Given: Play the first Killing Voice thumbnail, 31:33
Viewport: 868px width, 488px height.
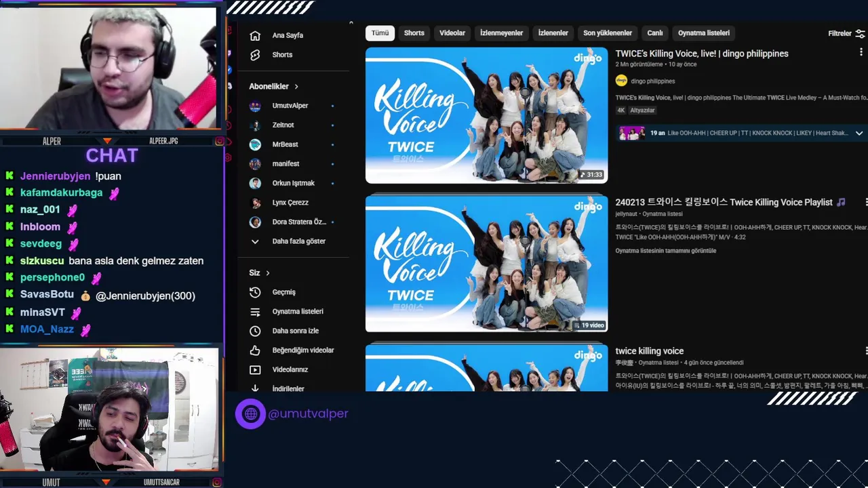Looking at the screenshot, I should click(486, 115).
